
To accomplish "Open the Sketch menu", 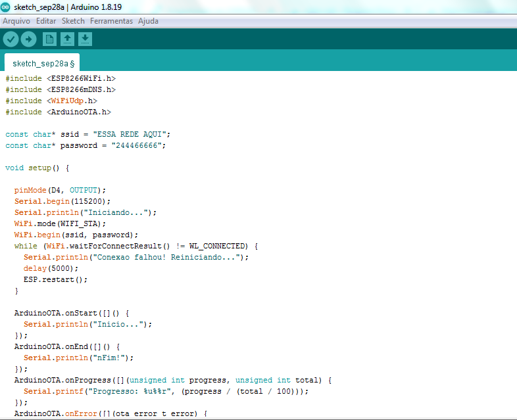I will click(73, 21).
